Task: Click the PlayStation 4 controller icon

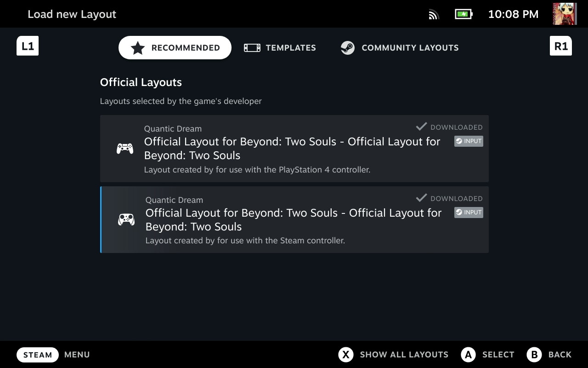Action: pos(124,149)
